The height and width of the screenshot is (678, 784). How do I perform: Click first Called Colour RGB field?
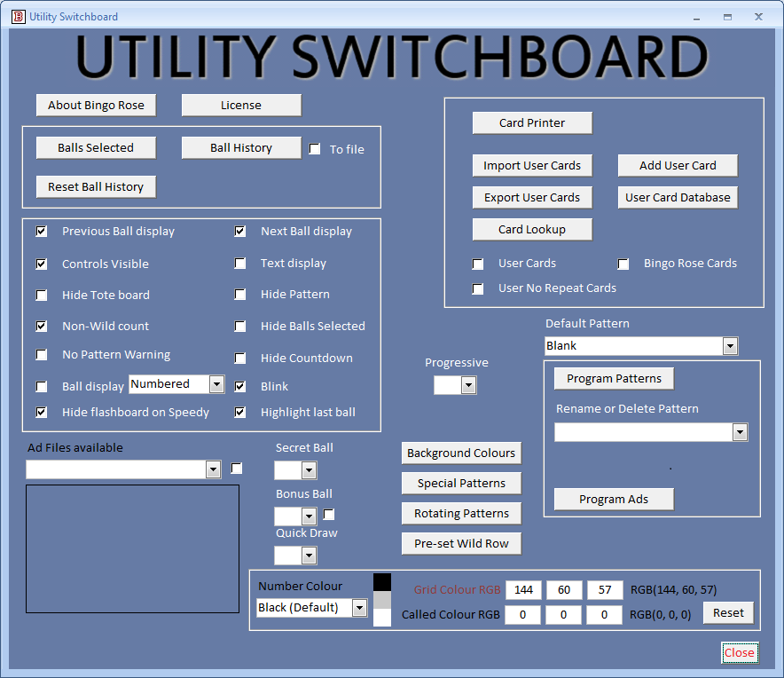pyautogui.click(x=523, y=615)
